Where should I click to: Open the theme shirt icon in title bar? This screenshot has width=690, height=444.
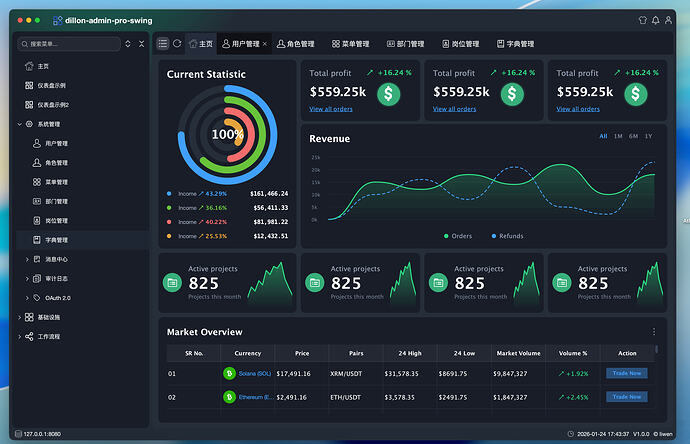pos(642,20)
